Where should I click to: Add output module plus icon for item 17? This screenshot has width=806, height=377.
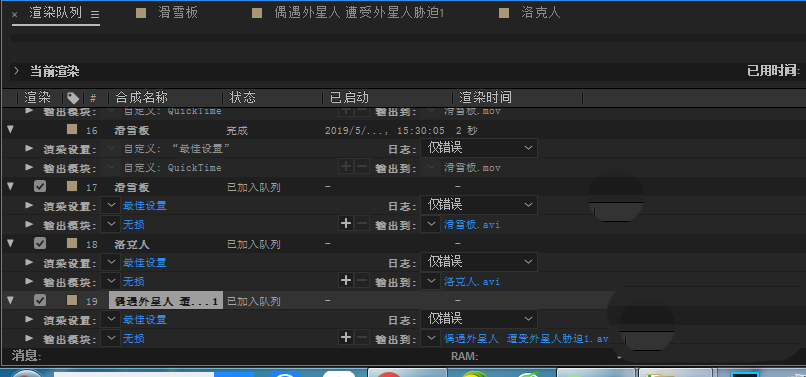[346, 224]
